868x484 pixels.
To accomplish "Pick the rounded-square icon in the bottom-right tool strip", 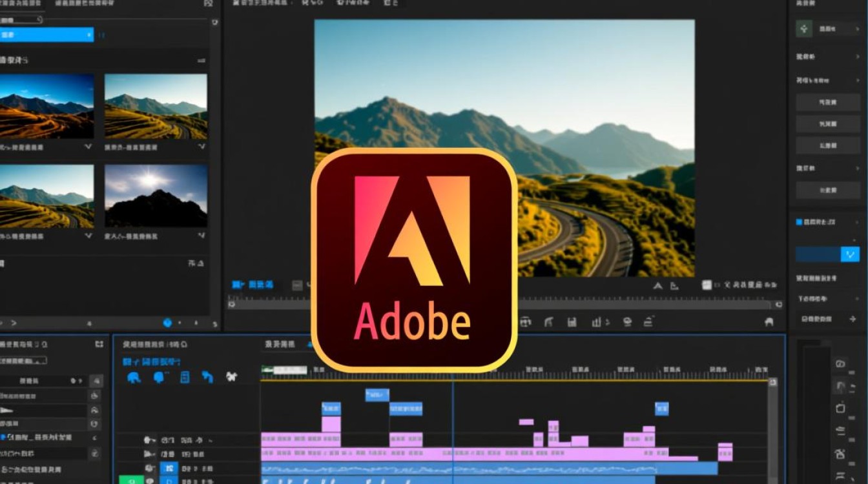I will pyautogui.click(x=840, y=408).
